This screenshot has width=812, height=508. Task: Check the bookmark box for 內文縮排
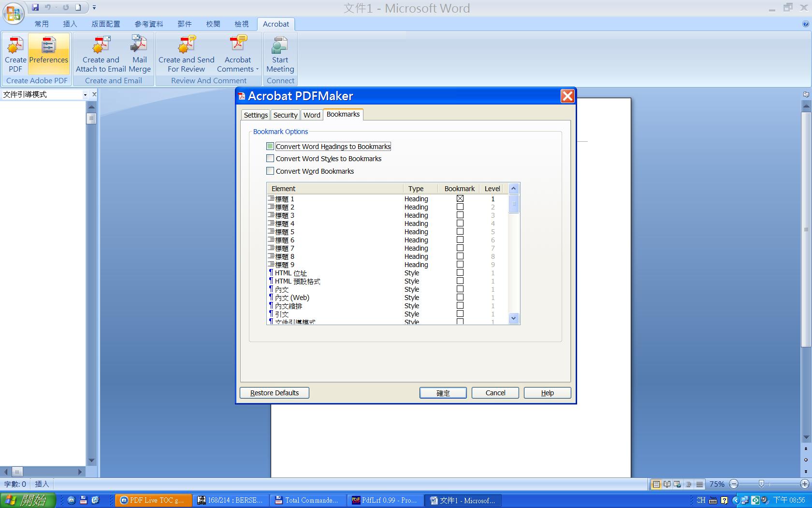[460, 305]
